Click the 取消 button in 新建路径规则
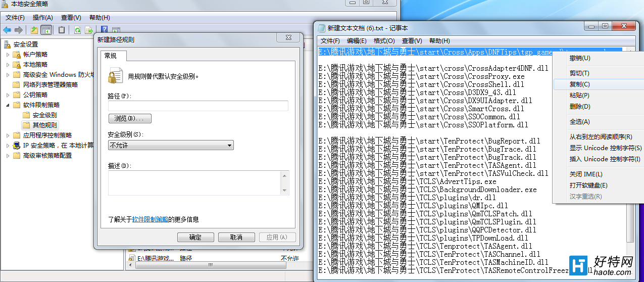644x282 pixels. pos(236,238)
